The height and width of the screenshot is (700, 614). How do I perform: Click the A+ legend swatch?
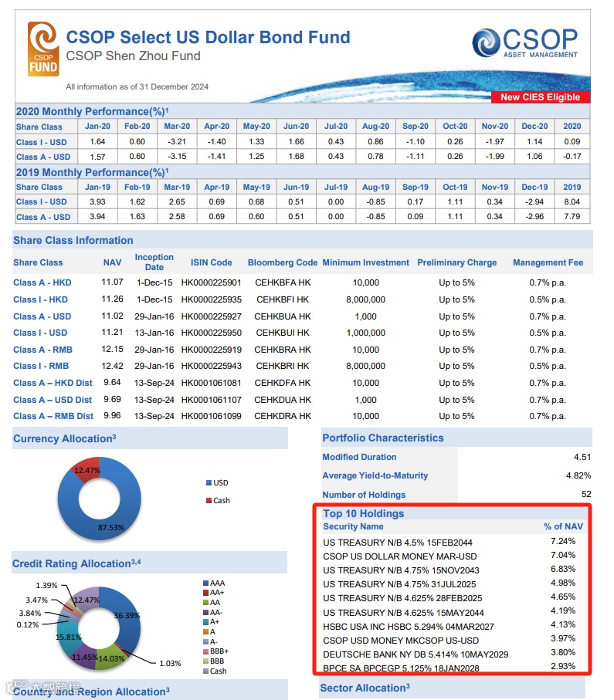[x=206, y=622]
